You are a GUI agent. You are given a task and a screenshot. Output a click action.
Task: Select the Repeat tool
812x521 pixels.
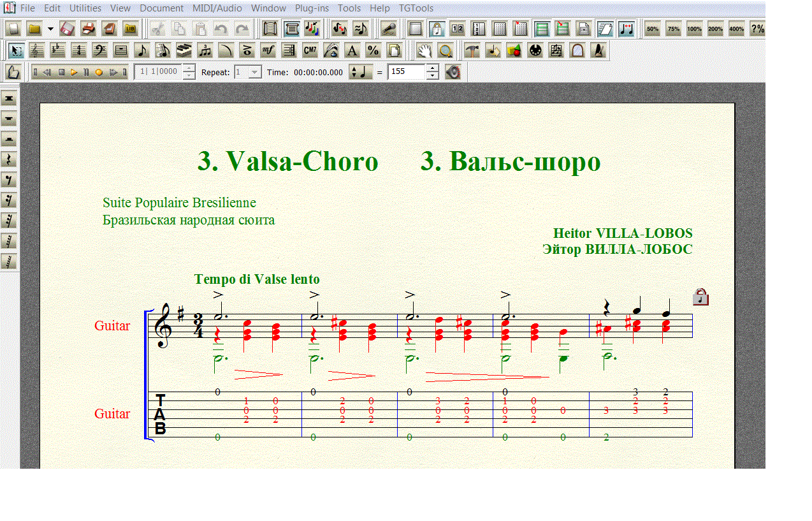289,50
